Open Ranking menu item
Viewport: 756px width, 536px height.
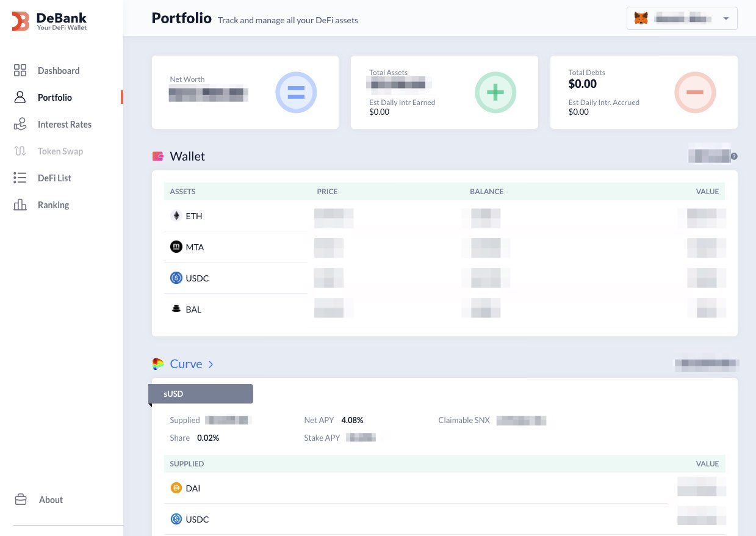click(x=53, y=205)
